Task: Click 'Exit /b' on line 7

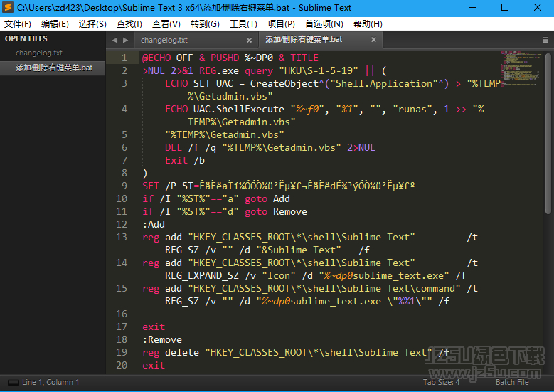Action: click(185, 161)
